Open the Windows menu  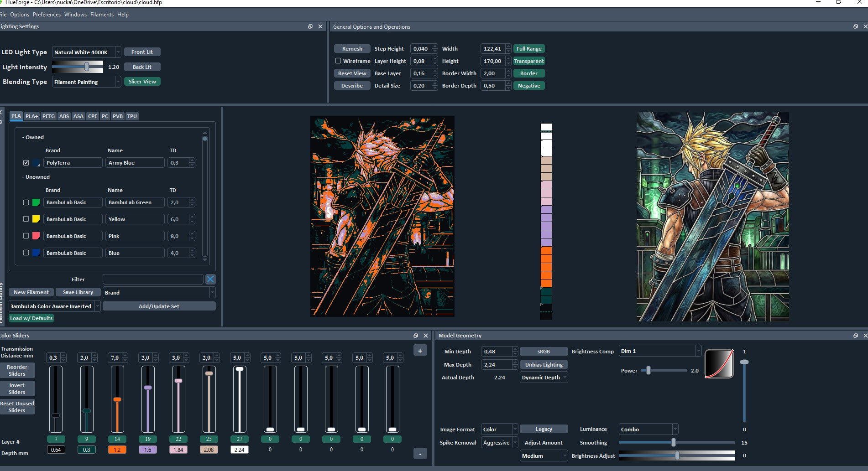pos(75,15)
